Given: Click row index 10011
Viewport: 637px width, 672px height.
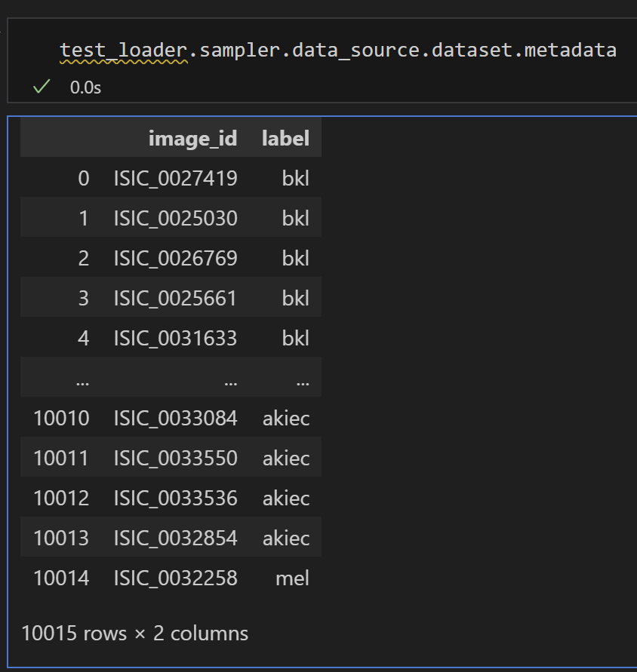Looking at the screenshot, I should click(61, 458).
